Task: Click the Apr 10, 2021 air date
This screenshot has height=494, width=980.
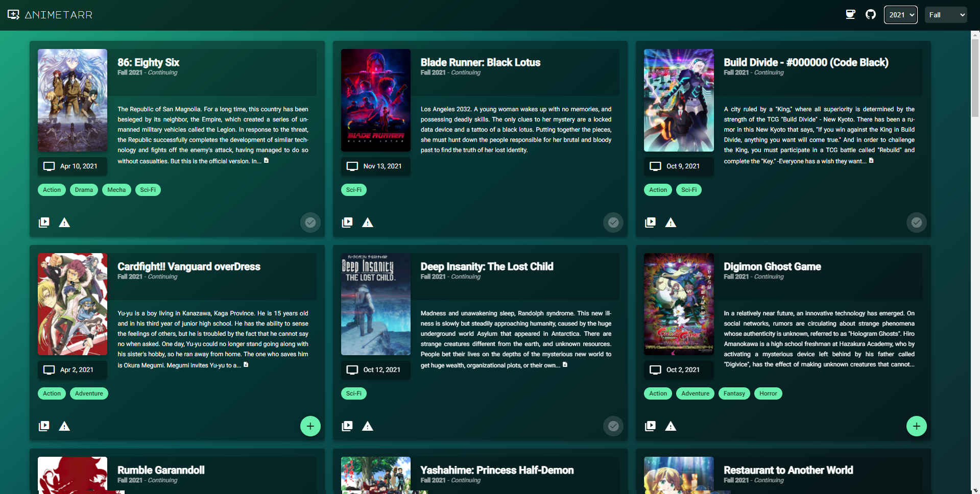Action: coord(79,166)
